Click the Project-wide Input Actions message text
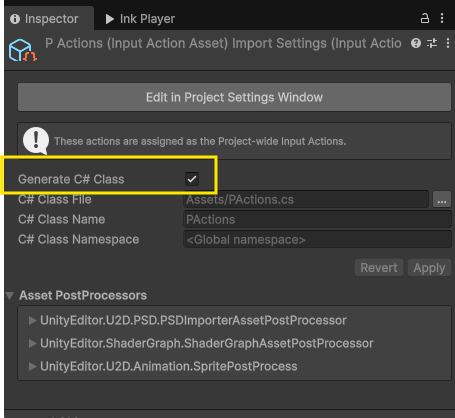 click(x=200, y=141)
